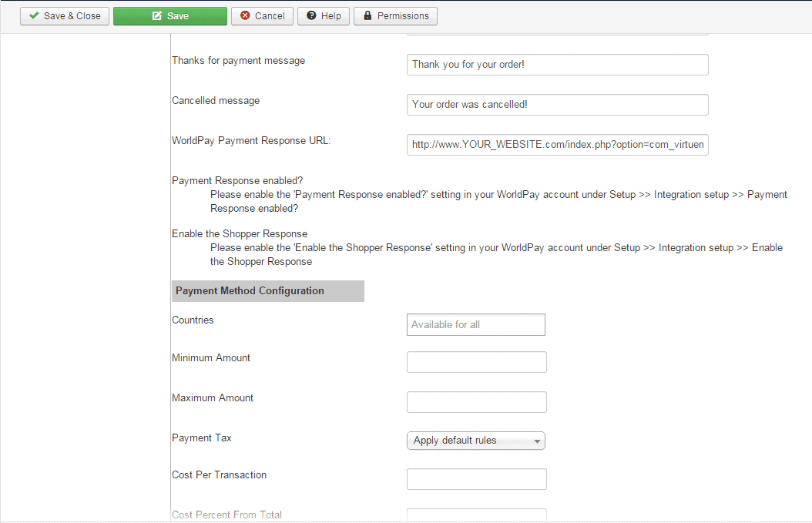The height and width of the screenshot is (523, 812).
Task: Cancel editing the payment method
Action: (x=262, y=16)
